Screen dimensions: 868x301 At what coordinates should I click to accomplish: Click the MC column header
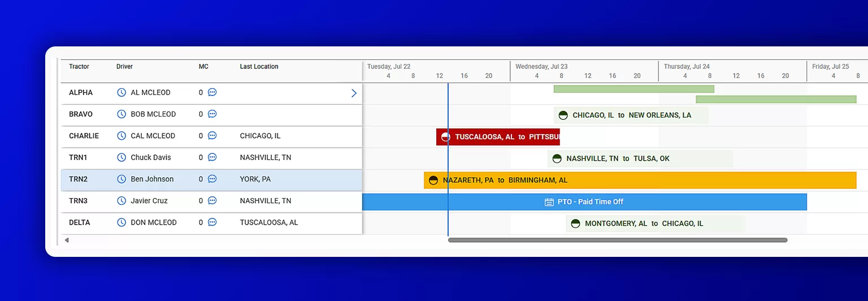click(x=203, y=67)
